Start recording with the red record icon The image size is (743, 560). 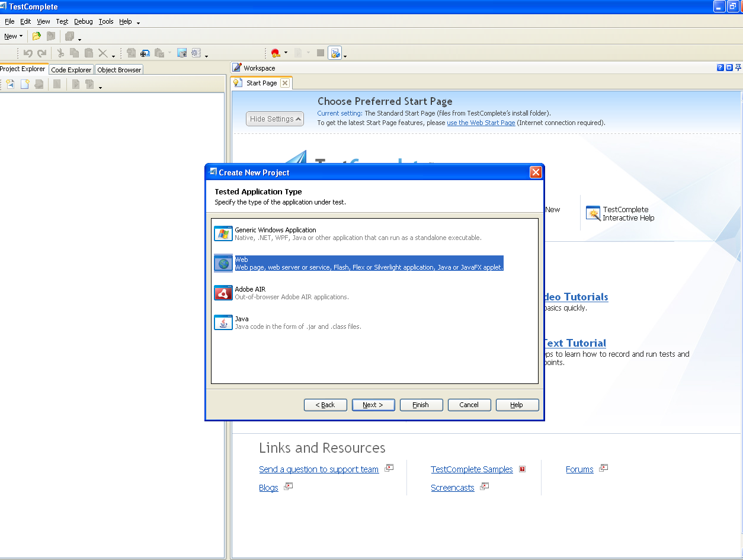coord(275,53)
